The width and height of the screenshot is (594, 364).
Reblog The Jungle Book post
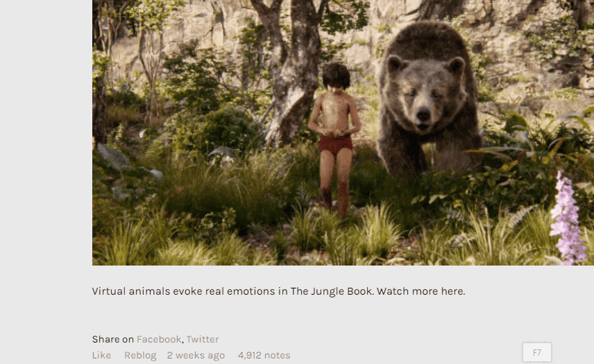click(x=140, y=355)
